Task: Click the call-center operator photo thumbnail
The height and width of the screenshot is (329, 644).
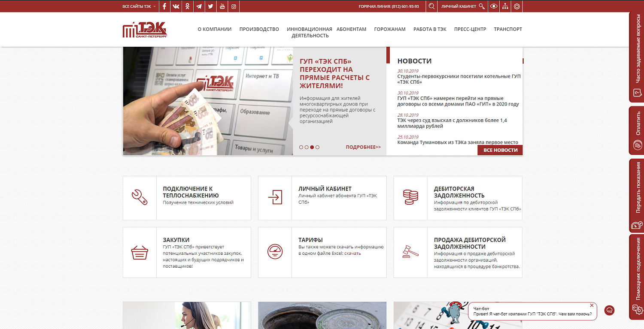Action: [x=187, y=315]
